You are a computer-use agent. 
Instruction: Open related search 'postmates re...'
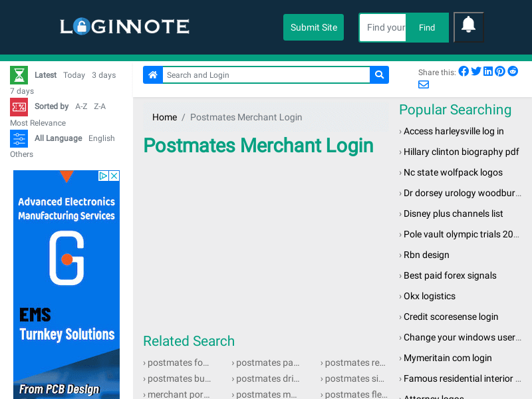(355, 362)
